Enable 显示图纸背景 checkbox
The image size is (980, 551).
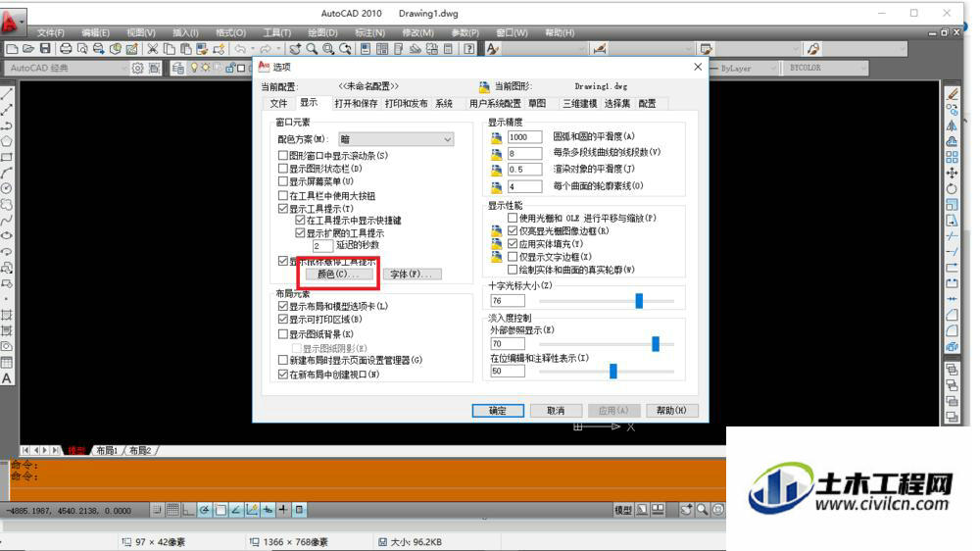click(x=283, y=334)
